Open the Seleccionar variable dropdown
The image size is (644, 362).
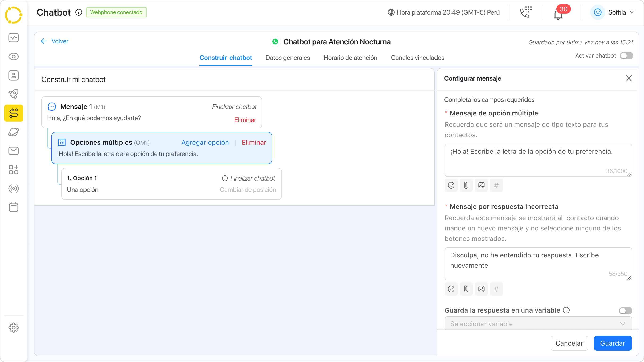pos(538,324)
